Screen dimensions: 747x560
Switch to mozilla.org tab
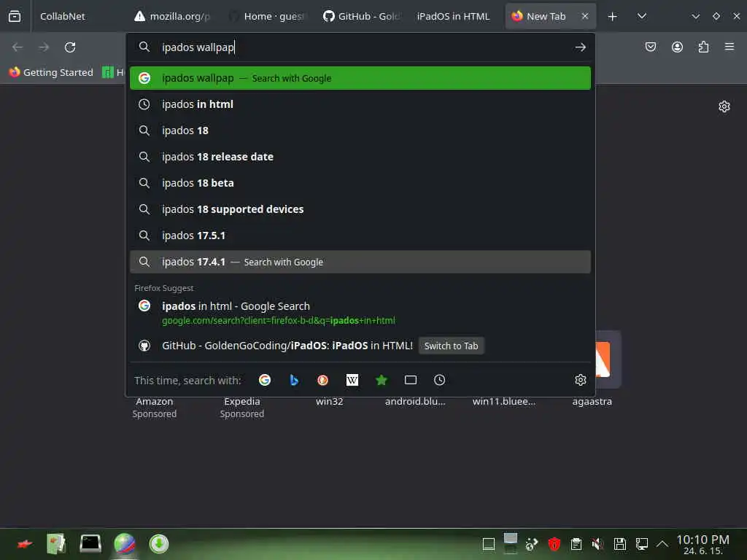172,16
